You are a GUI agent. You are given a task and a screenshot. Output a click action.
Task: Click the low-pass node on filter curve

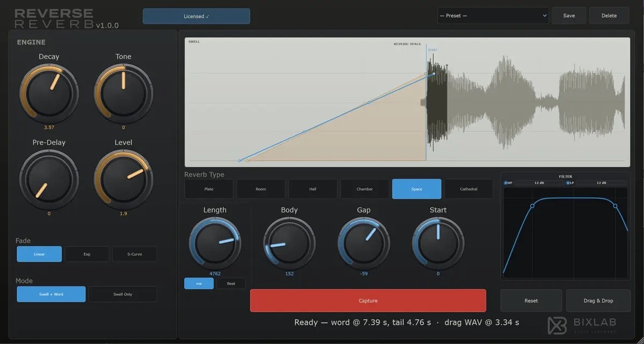[616, 206]
